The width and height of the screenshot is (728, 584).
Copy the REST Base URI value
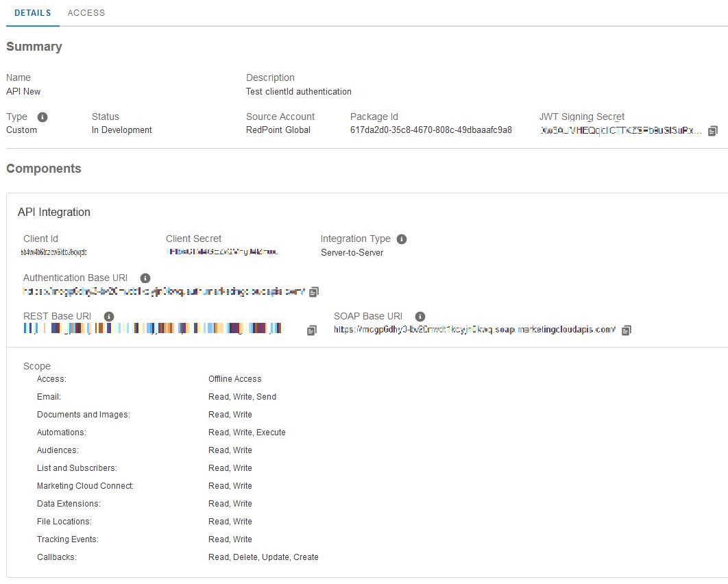312,330
